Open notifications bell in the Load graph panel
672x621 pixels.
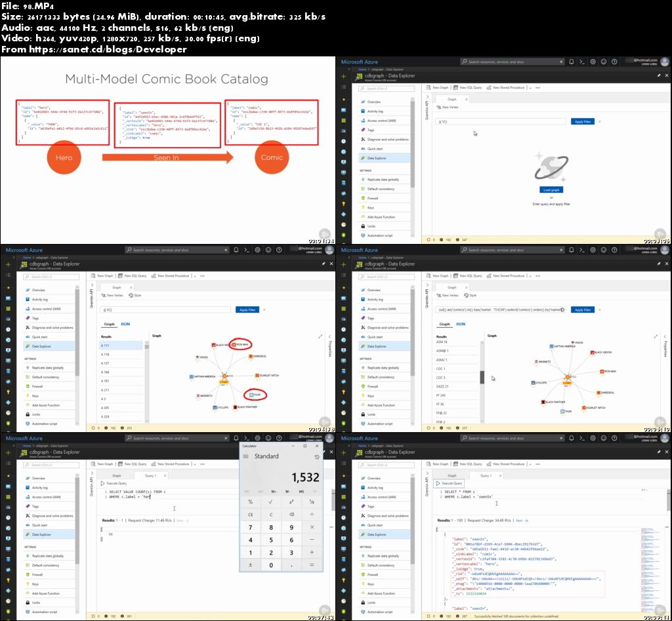pos(572,62)
